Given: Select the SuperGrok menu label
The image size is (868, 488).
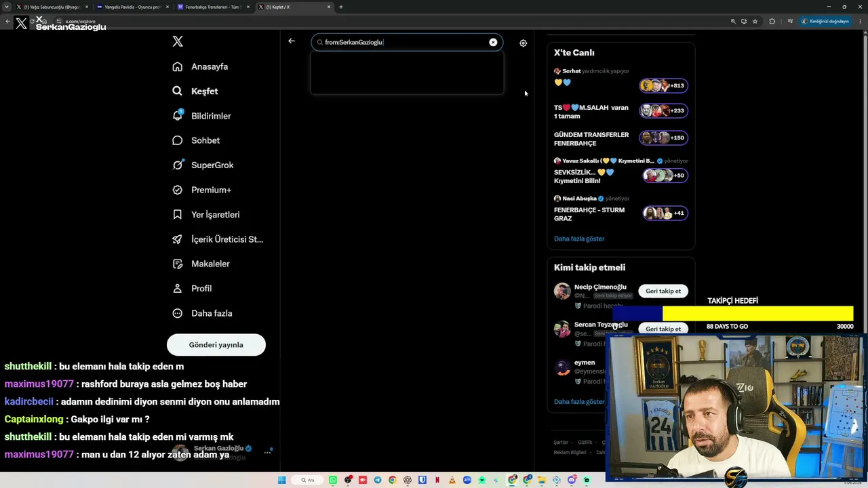Looking at the screenshot, I should [212, 165].
